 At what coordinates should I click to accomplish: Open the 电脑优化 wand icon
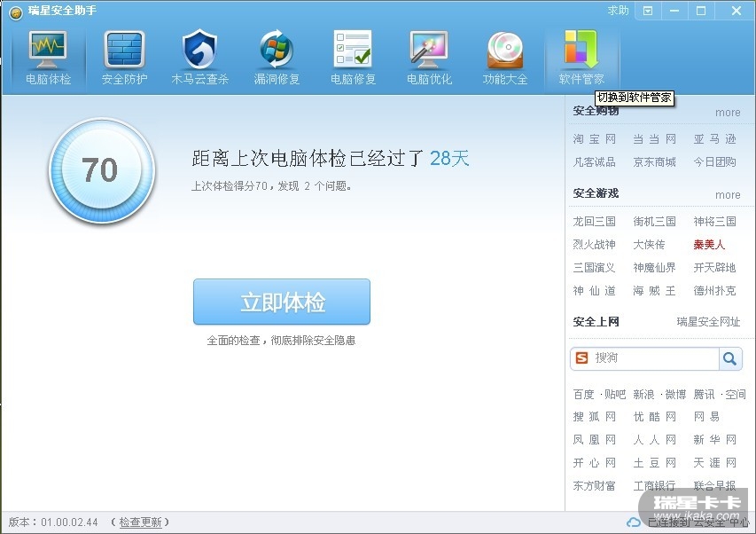click(x=429, y=49)
